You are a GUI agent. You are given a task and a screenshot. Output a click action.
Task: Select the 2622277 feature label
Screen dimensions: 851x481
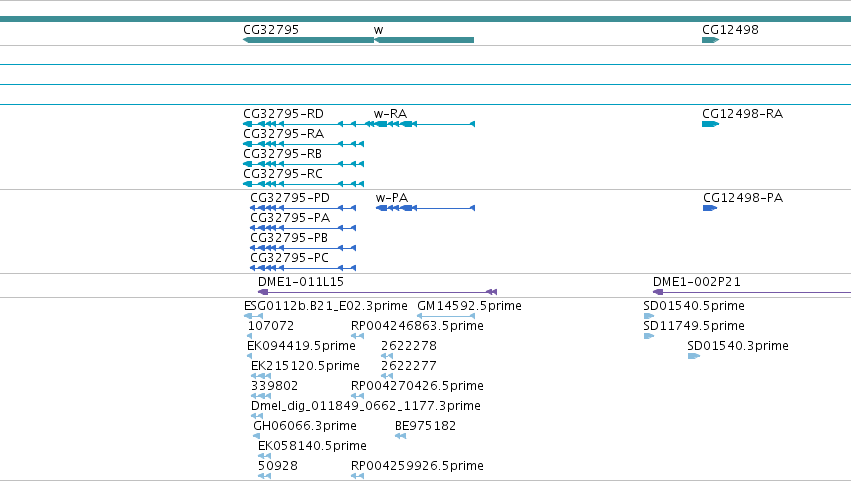tap(409, 366)
